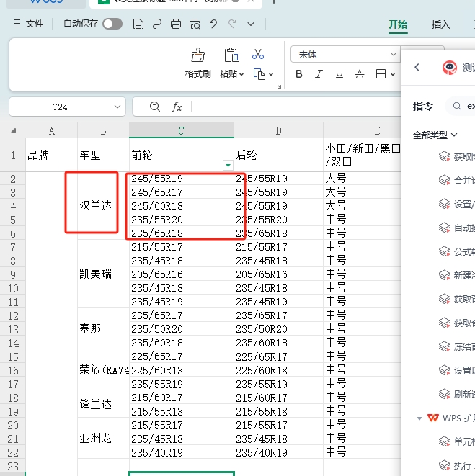Click the fx insert function icon

click(177, 107)
